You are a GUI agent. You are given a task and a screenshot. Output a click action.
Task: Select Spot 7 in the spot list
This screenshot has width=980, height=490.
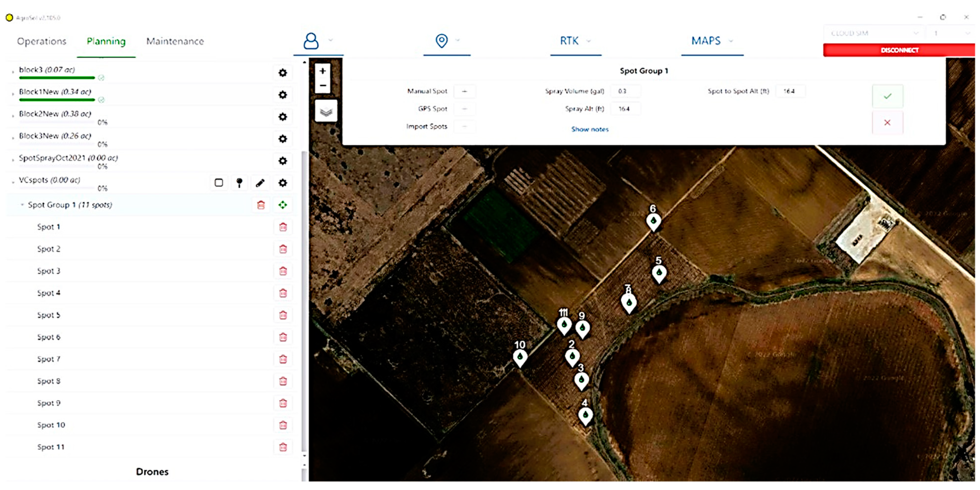click(x=49, y=359)
